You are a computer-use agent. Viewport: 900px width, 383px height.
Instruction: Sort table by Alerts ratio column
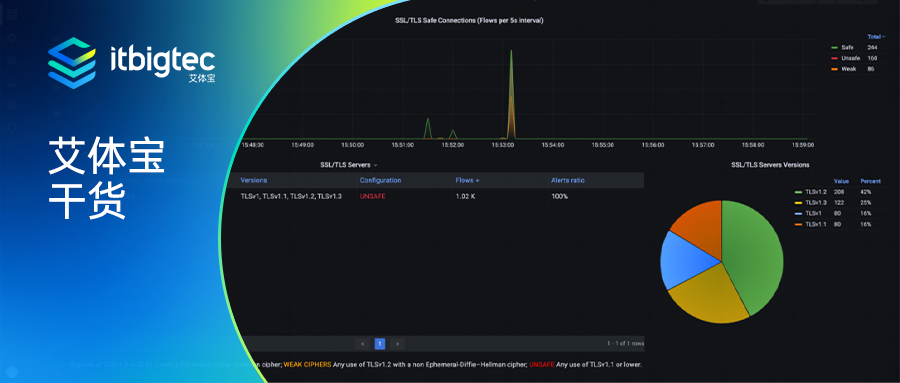click(x=567, y=180)
